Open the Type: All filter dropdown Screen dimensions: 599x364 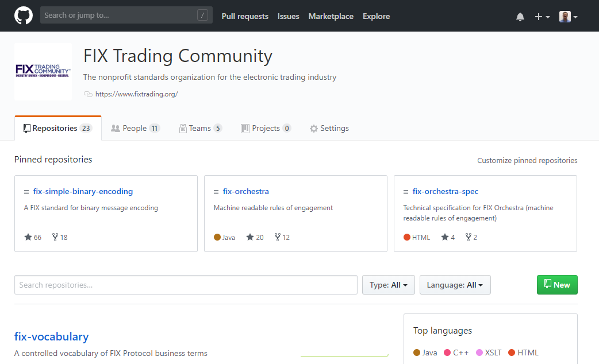tap(388, 284)
